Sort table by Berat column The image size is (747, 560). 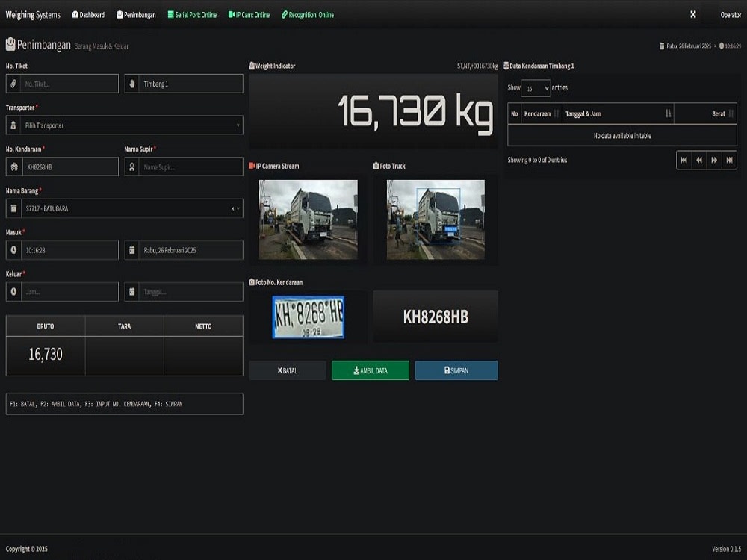[706, 113]
